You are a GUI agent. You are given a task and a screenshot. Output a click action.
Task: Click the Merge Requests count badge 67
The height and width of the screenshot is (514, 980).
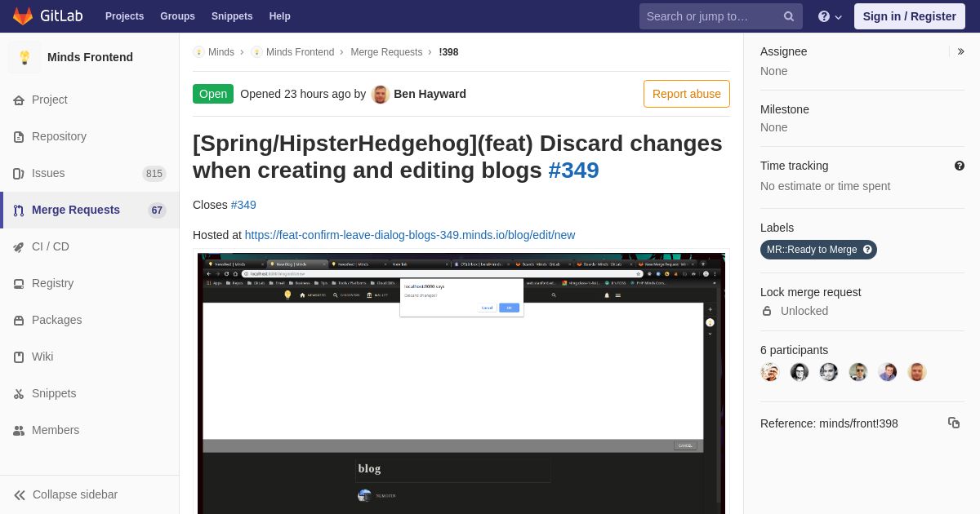tap(157, 210)
